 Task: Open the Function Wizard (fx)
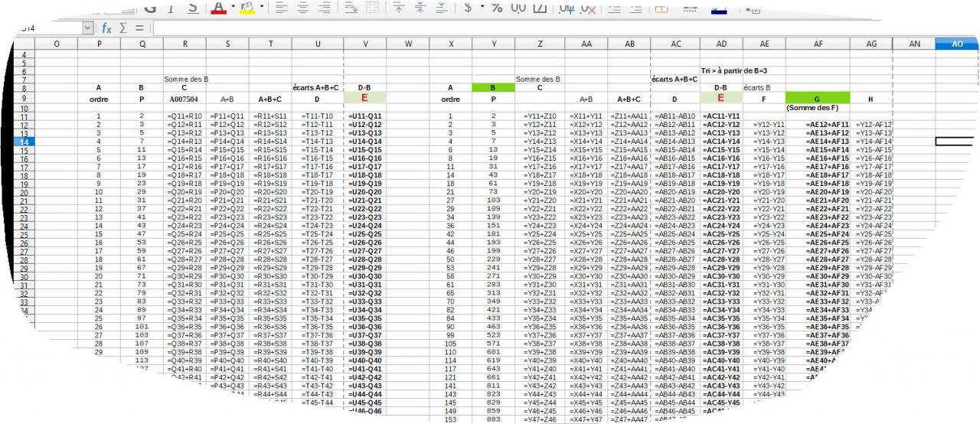107,28
